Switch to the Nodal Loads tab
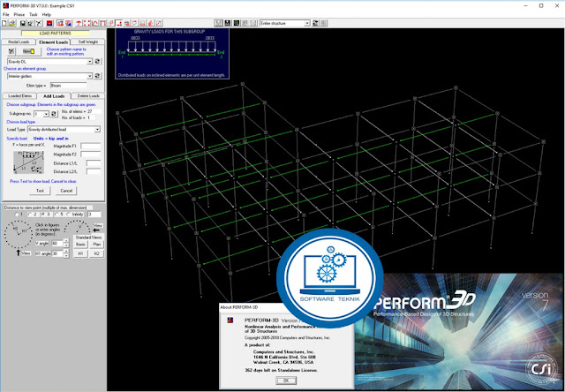This screenshot has height=392, width=565. click(19, 41)
